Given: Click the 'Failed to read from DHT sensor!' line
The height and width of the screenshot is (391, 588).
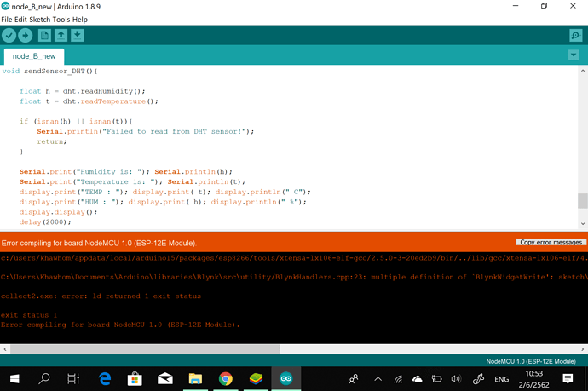Looking at the screenshot, I should tap(146, 131).
